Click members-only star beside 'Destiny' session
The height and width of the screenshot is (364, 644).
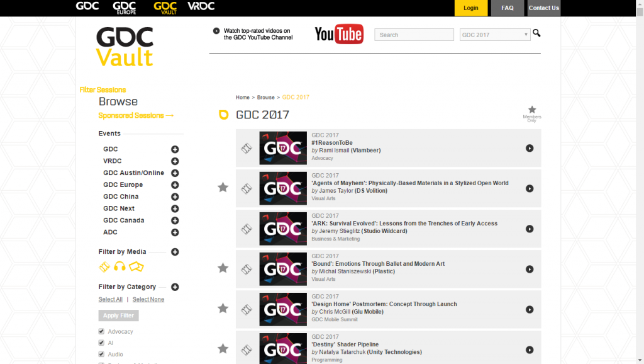223,349
